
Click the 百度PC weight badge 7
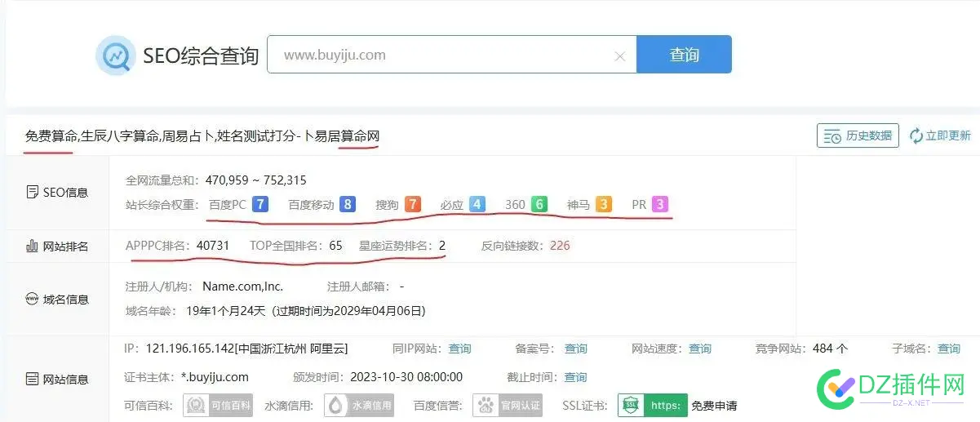(x=260, y=204)
